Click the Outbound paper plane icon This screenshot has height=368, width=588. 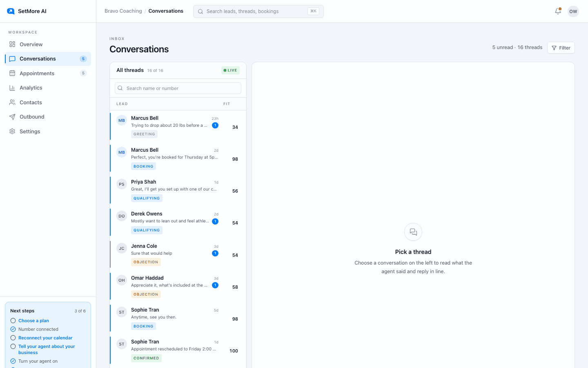pyautogui.click(x=12, y=117)
